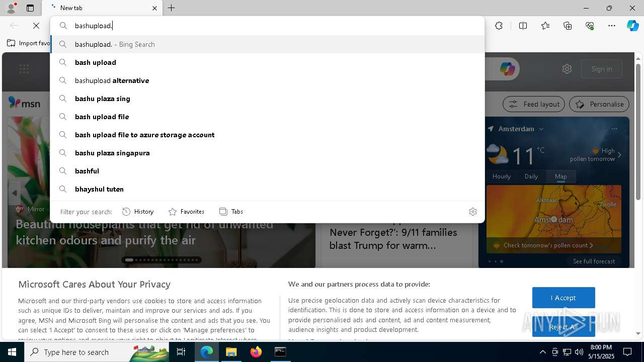Viewport: 644px width, 362px height.
Task: Click taskbar 'Type here to search' box
Action: click(x=97, y=352)
